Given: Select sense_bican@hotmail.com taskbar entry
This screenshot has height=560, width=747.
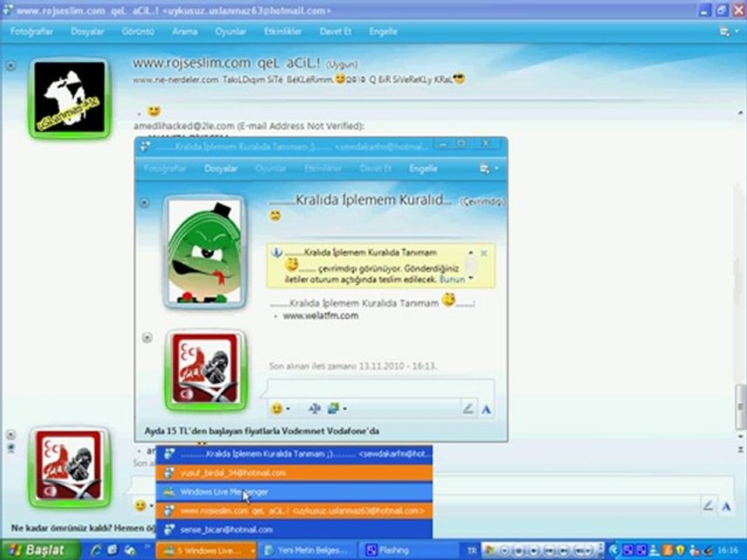Looking at the screenshot, I should (294, 530).
